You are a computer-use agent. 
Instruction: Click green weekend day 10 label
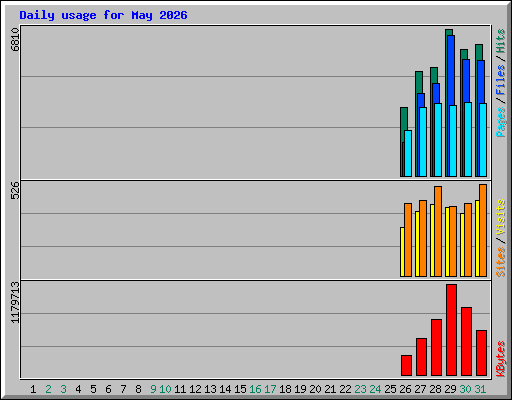165,389
